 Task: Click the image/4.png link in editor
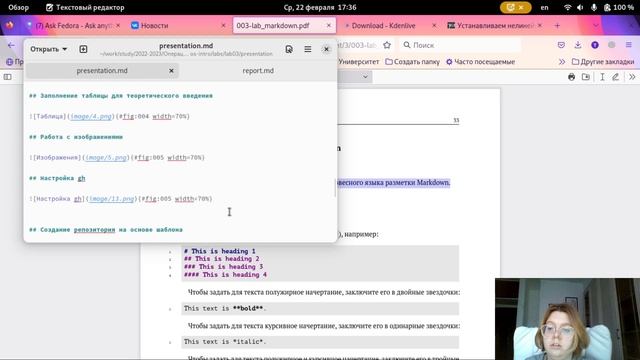point(91,116)
